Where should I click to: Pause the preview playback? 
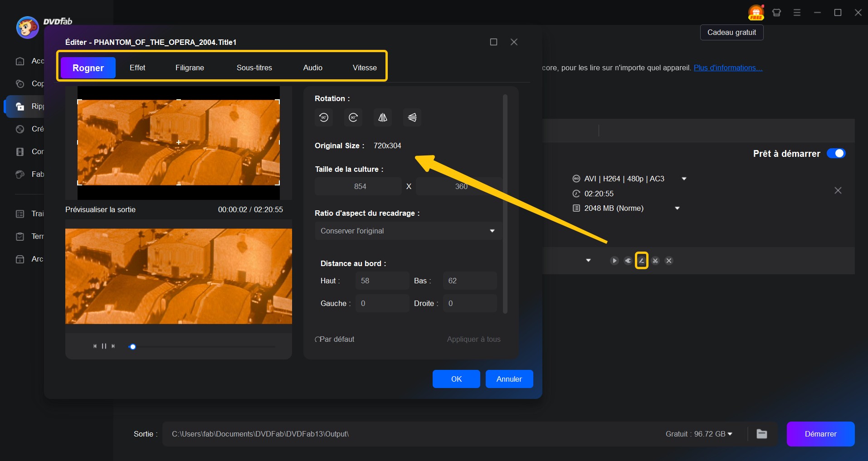click(x=104, y=346)
